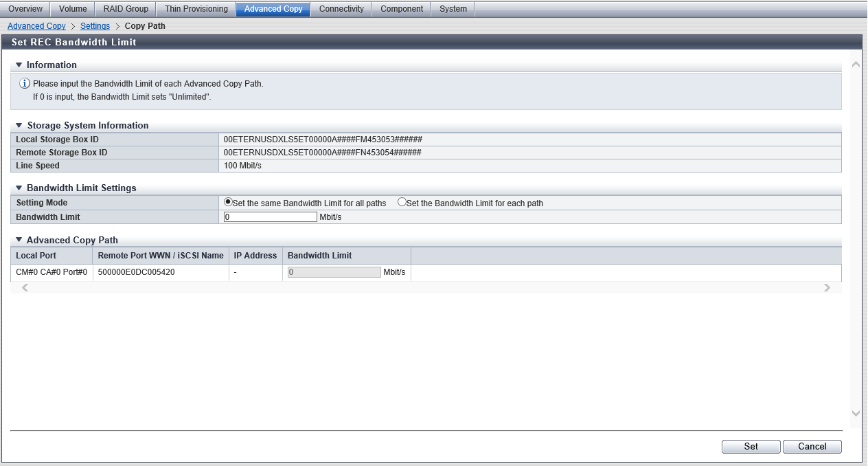The width and height of the screenshot is (868, 466).
Task: Switch to the Component tab
Action: pyautogui.click(x=402, y=9)
